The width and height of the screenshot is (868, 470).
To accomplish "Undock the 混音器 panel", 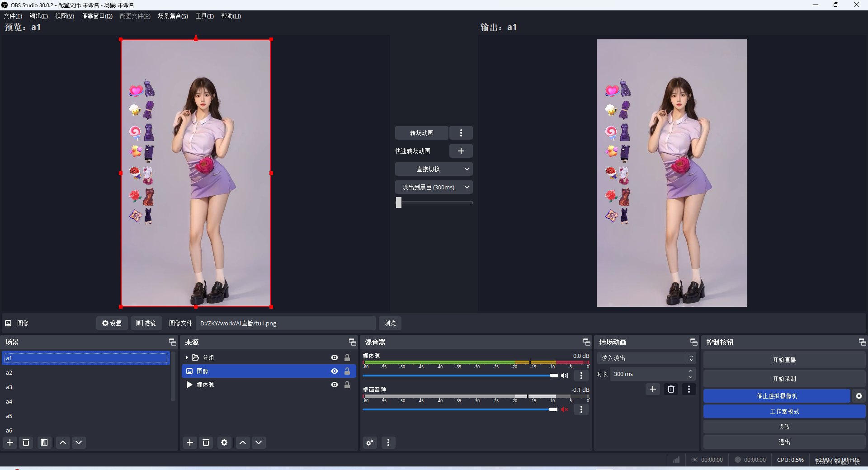I will [x=587, y=342].
